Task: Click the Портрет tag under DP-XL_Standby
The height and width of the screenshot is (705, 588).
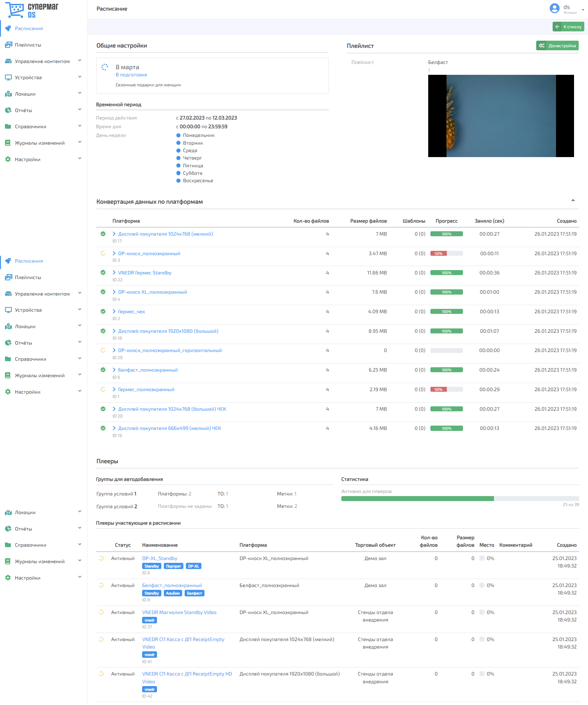Action: pos(173,566)
